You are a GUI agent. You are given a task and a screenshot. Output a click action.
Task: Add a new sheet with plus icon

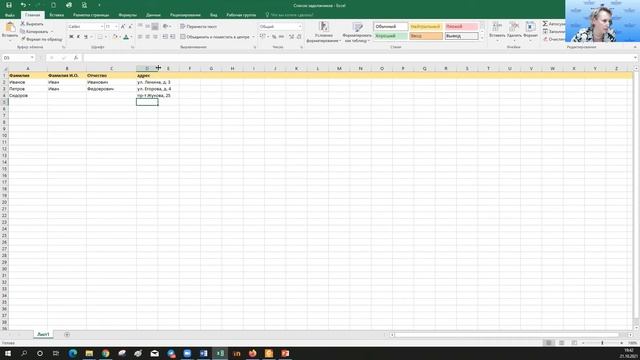tap(67, 335)
